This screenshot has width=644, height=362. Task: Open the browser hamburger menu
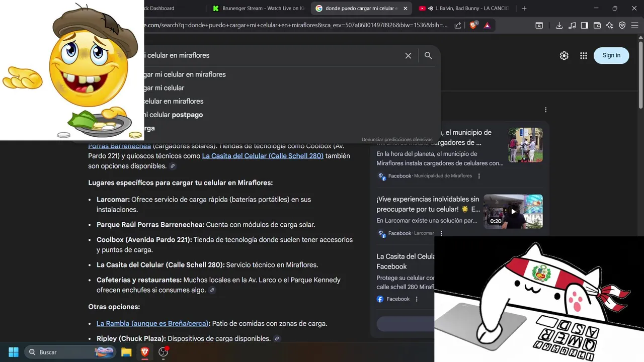(x=635, y=25)
